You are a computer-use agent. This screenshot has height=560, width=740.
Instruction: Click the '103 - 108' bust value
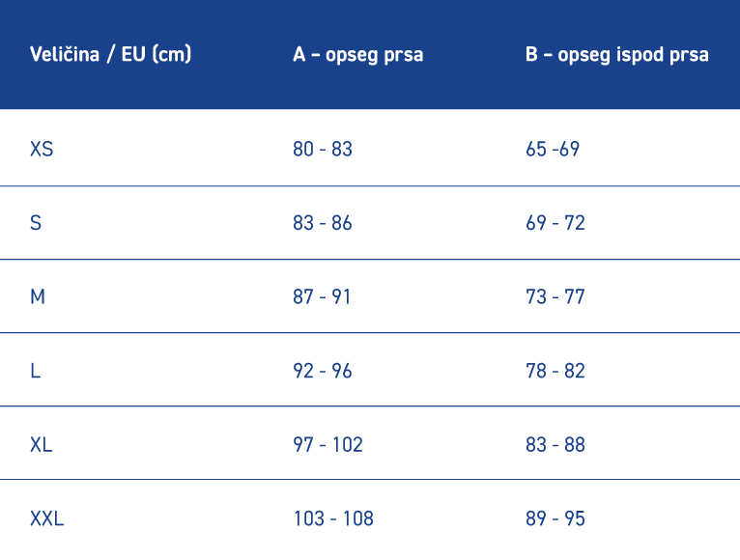[333, 518]
